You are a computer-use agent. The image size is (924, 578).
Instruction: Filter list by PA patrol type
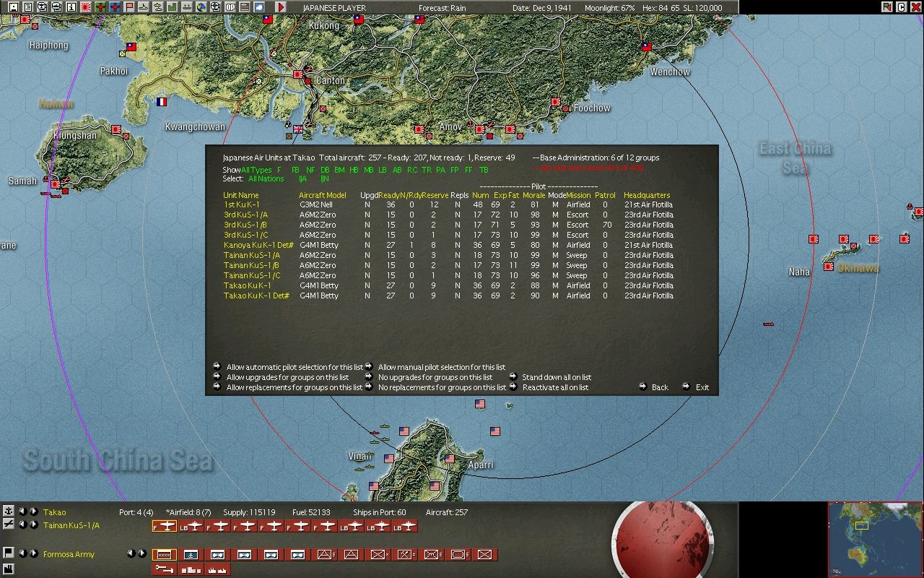tap(440, 170)
